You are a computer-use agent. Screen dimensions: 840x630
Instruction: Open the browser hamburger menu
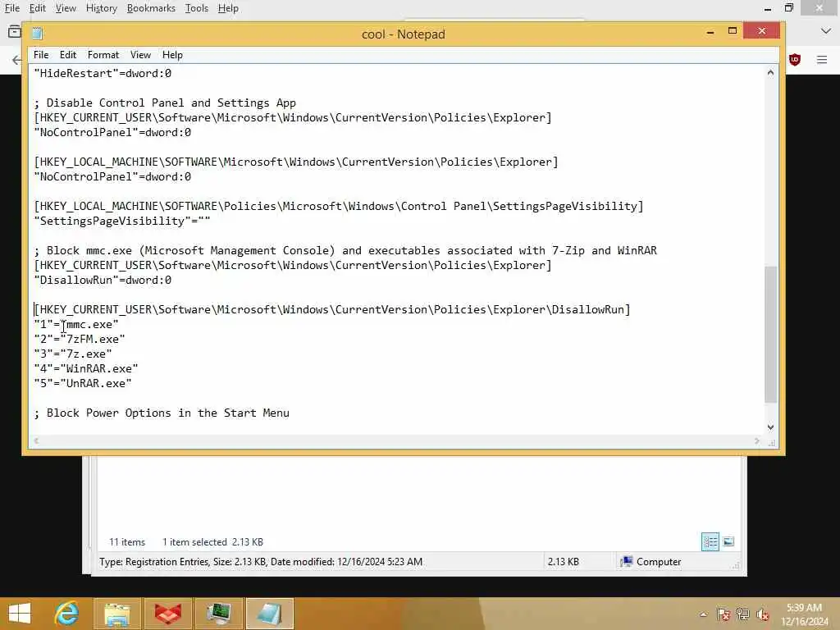822,59
